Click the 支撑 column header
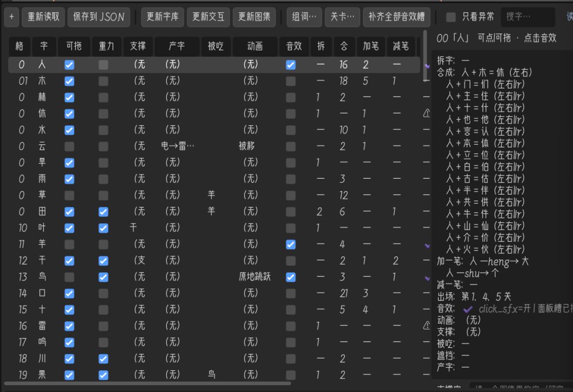Image resolution: width=573 pixels, height=392 pixels. [x=138, y=46]
